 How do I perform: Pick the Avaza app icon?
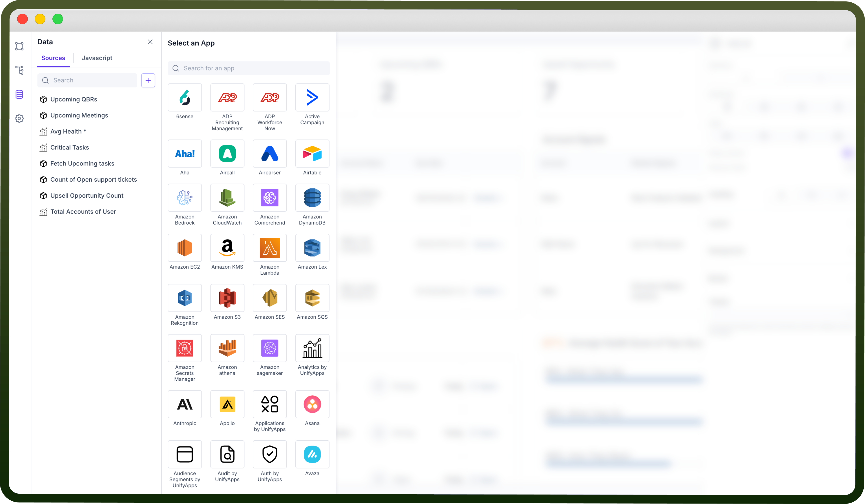click(x=312, y=454)
